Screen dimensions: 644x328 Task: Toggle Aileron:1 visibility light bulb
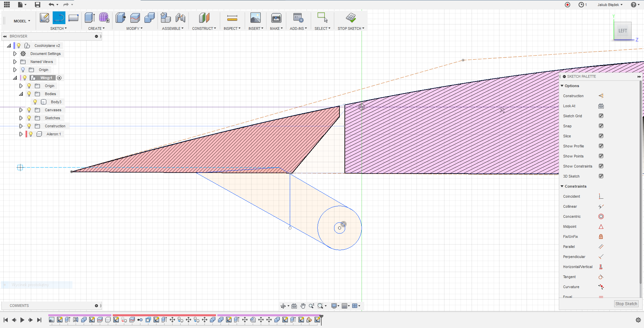(x=31, y=134)
